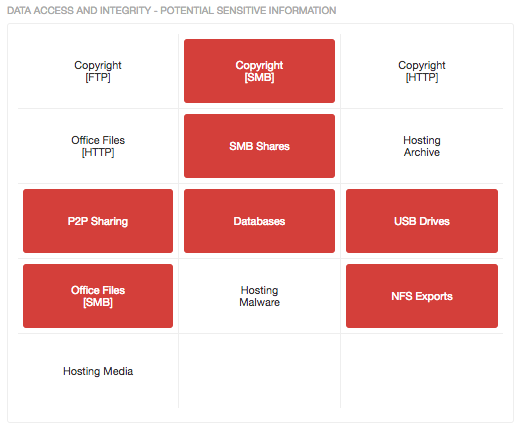This screenshot has height=428, width=517.
Task: Click the empty cell beside Hosting Media
Action: point(259,371)
